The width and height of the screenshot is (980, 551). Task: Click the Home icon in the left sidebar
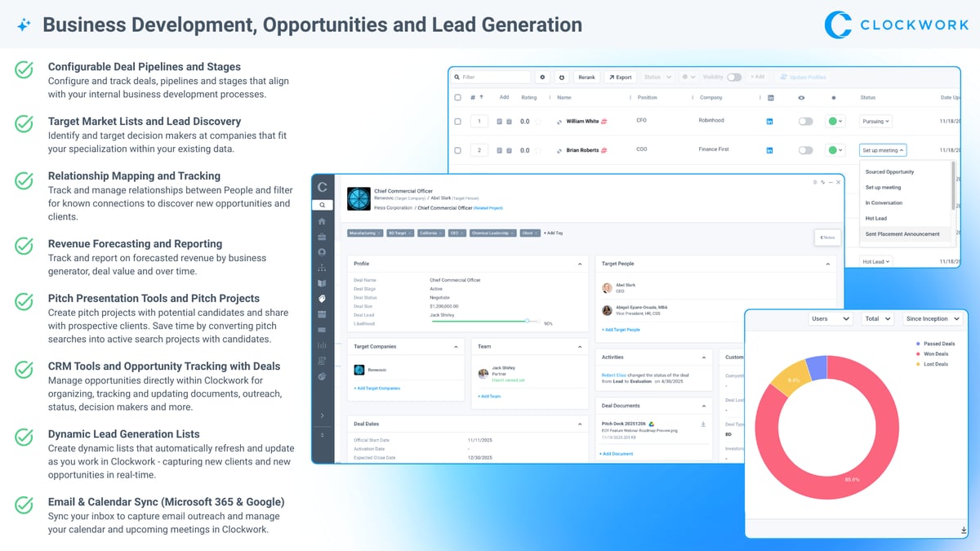(x=323, y=221)
